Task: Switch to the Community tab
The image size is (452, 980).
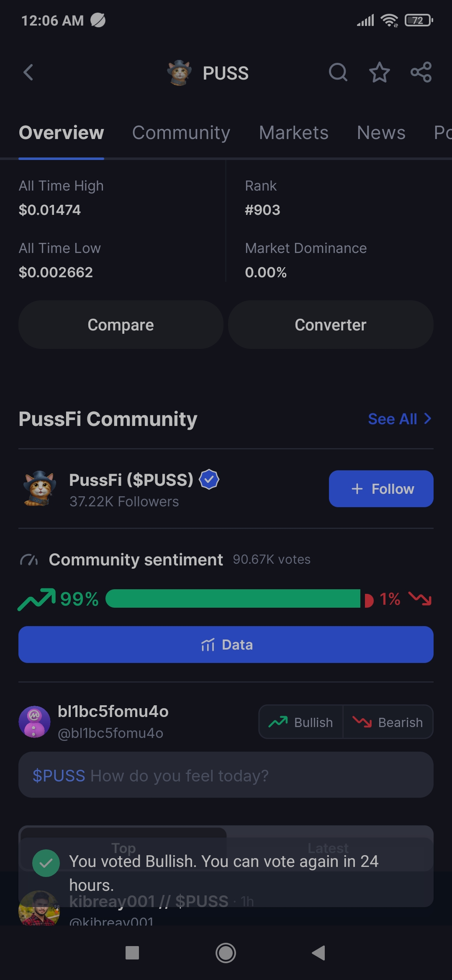Action: point(181,133)
